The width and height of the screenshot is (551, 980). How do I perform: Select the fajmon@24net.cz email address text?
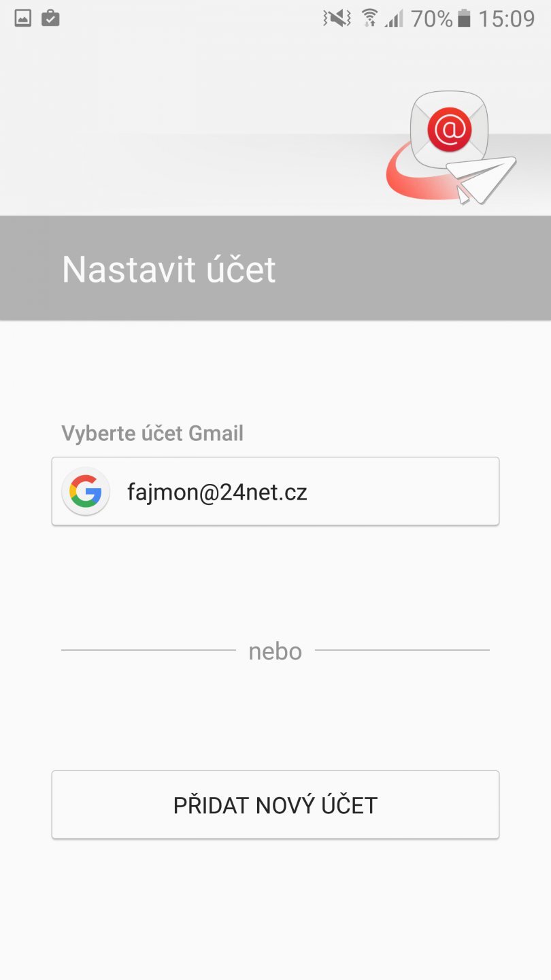(218, 491)
